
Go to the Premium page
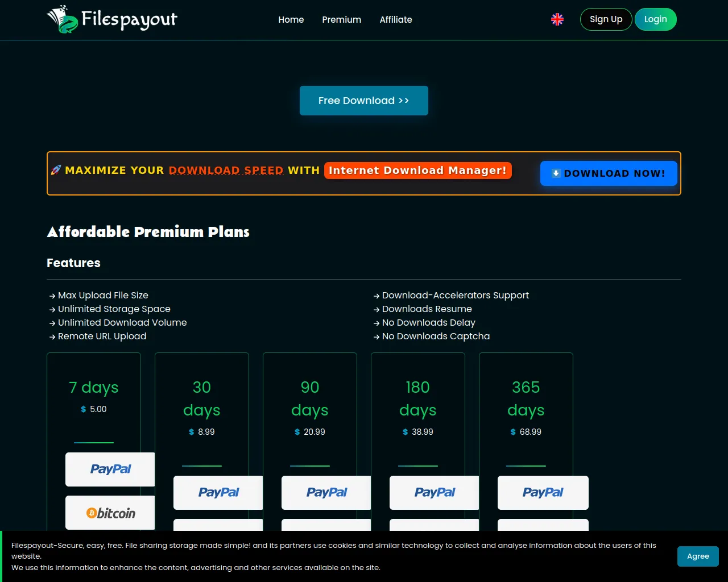pyautogui.click(x=341, y=19)
